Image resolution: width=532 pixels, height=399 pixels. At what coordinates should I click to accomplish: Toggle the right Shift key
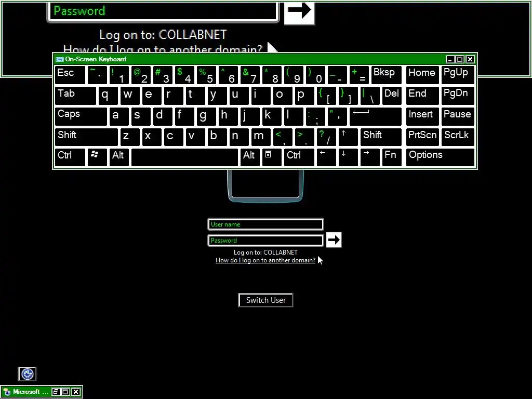[381, 137]
